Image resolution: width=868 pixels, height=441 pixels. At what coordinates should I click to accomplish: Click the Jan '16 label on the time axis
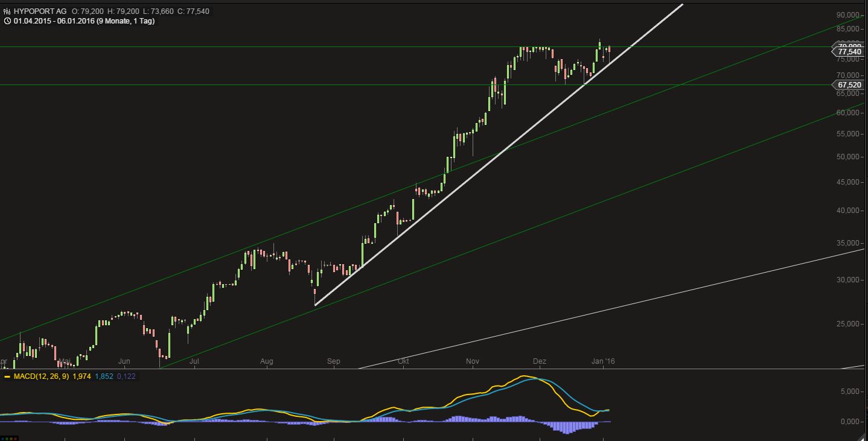(x=603, y=362)
